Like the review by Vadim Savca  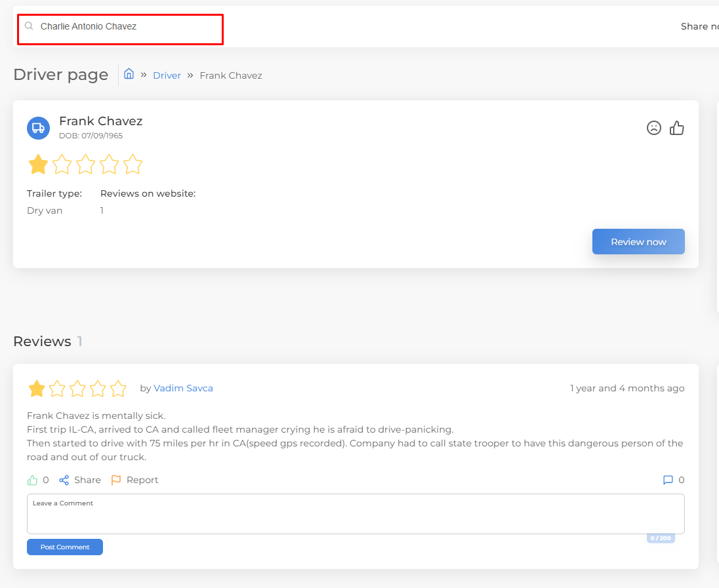coord(32,480)
